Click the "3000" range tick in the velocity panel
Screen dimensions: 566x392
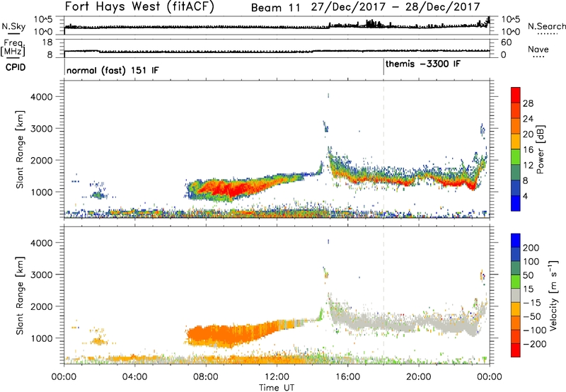point(41,275)
